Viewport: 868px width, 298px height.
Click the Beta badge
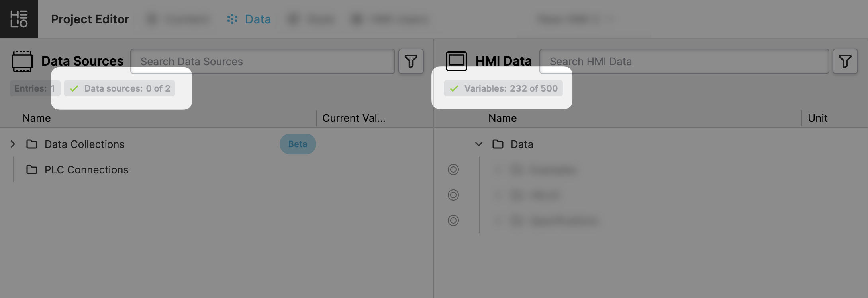point(298,144)
